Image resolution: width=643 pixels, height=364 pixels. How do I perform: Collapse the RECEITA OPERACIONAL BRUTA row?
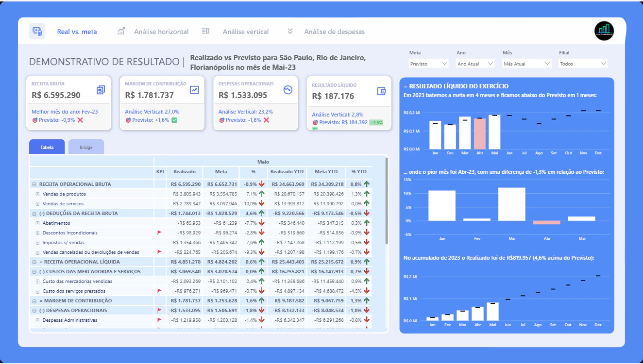(x=34, y=184)
